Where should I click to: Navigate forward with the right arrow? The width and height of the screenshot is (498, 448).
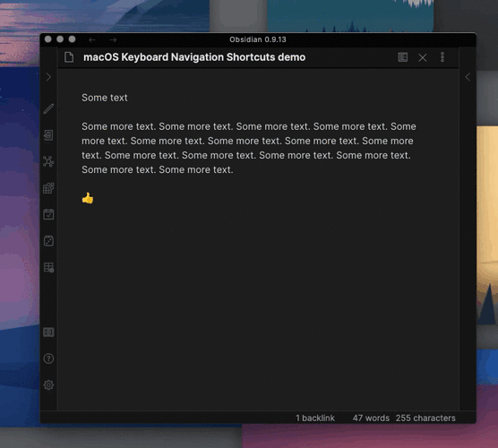[113, 39]
